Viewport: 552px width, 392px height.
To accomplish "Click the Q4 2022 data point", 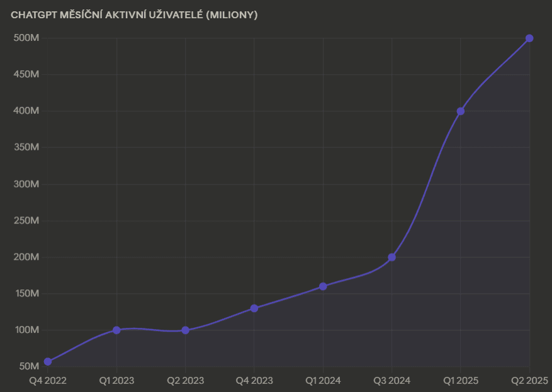I will (x=48, y=361).
